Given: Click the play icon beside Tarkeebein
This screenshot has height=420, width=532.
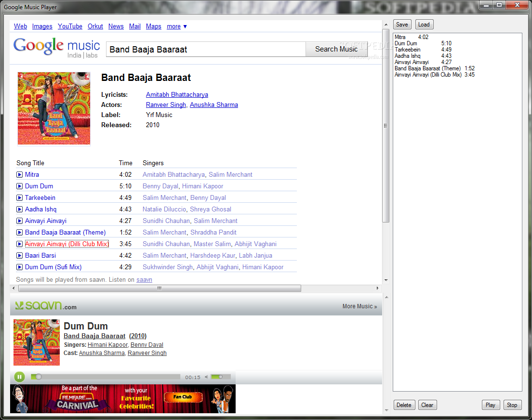Looking at the screenshot, I should coord(20,198).
